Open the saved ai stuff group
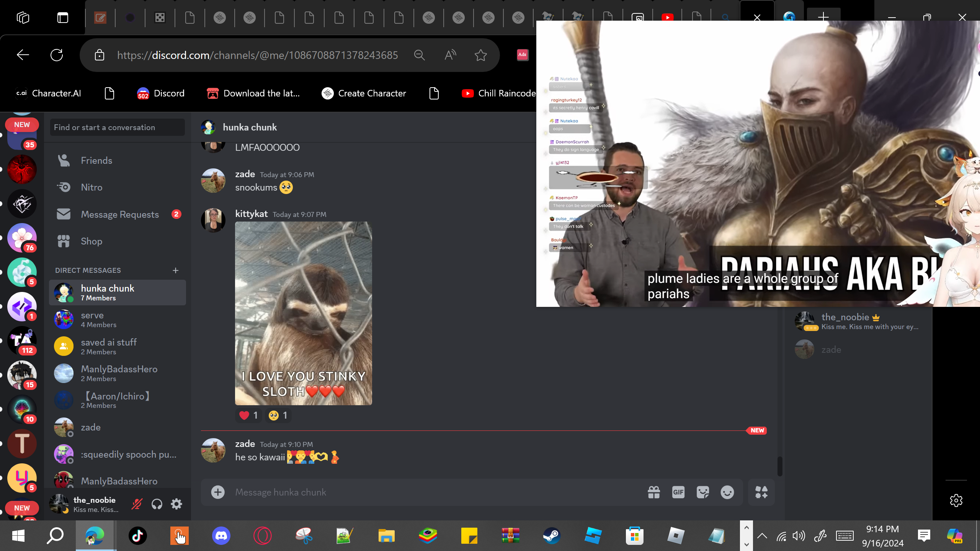980x551 pixels. [118, 346]
